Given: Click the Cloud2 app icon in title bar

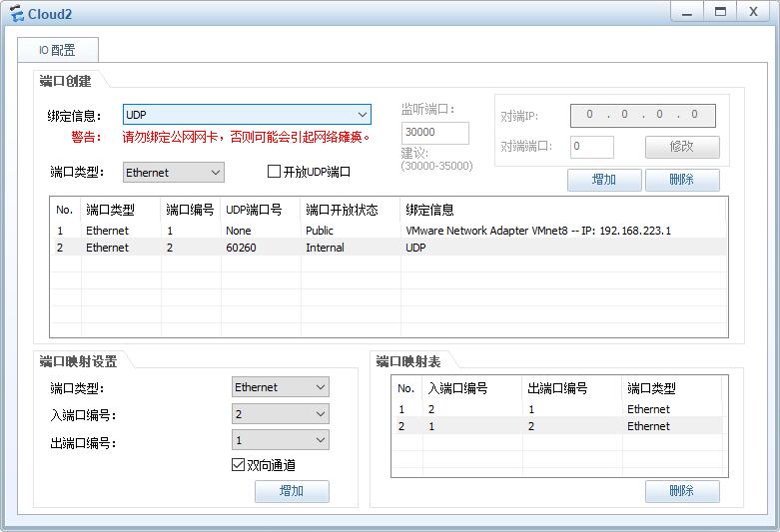Looking at the screenshot, I should click(x=16, y=14).
